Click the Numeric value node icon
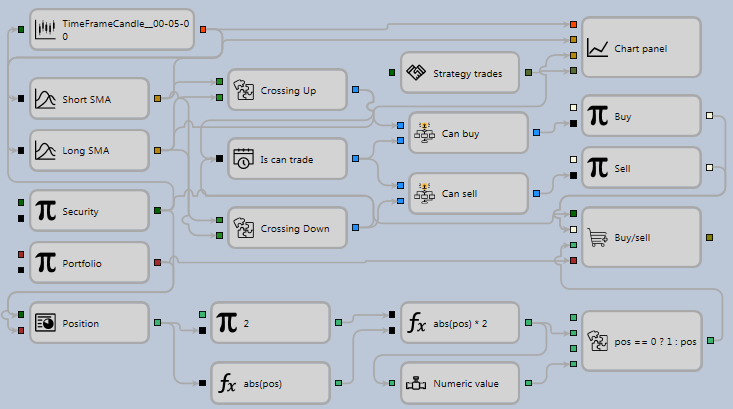 pyautogui.click(x=416, y=383)
